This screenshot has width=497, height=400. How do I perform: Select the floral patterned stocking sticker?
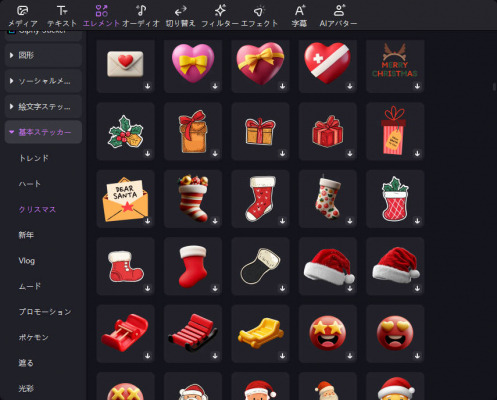328,199
